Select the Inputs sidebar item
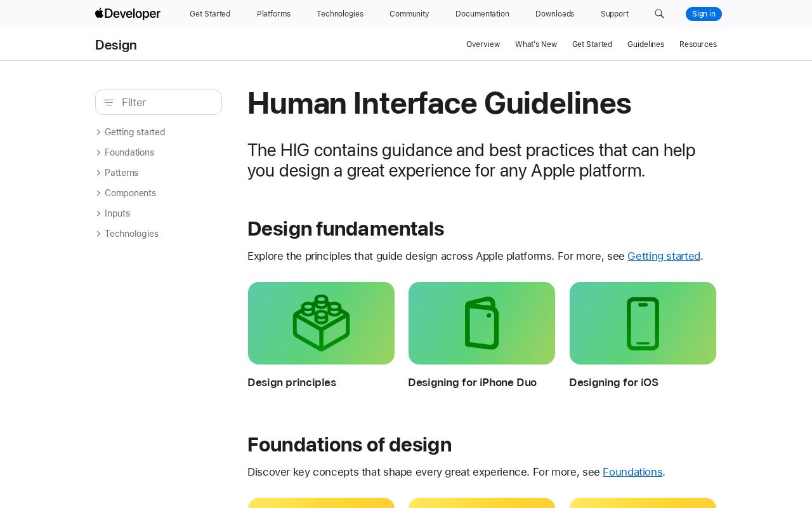 click(117, 213)
